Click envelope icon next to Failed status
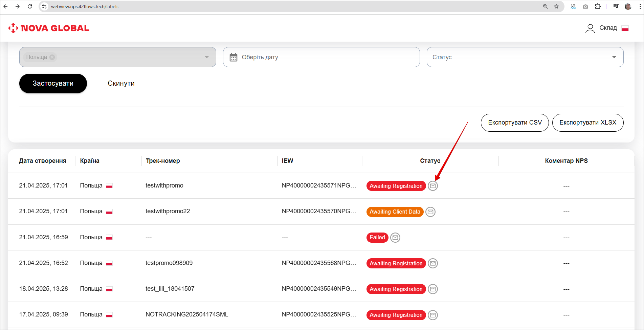This screenshot has height=330, width=644. [395, 238]
